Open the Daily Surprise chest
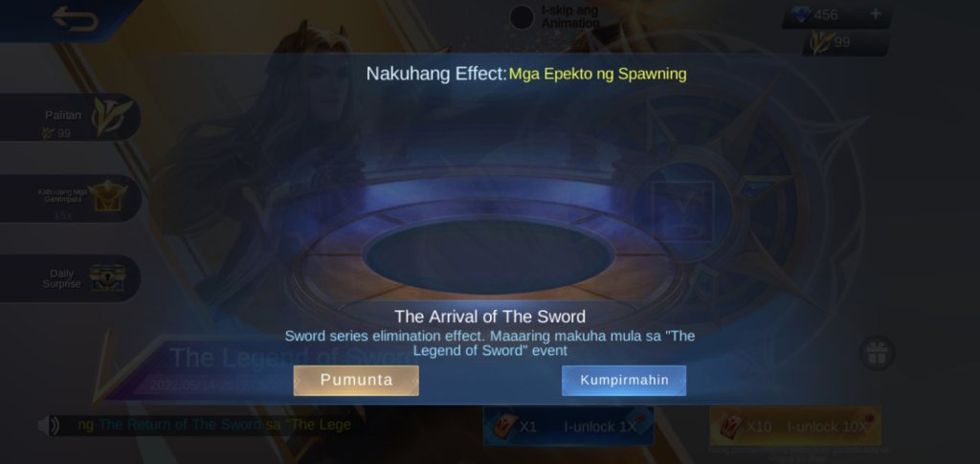The image size is (980, 464). (68, 278)
